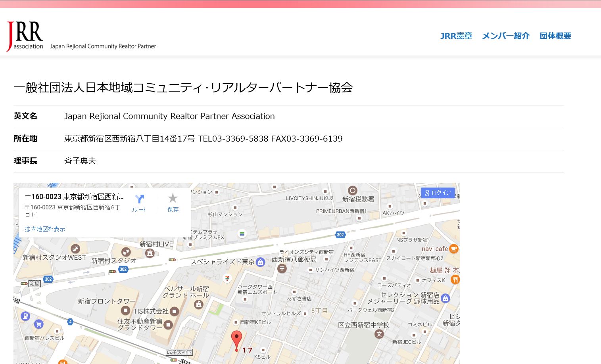
Task: Open the JRR憲章 menu item
Action: (x=456, y=36)
